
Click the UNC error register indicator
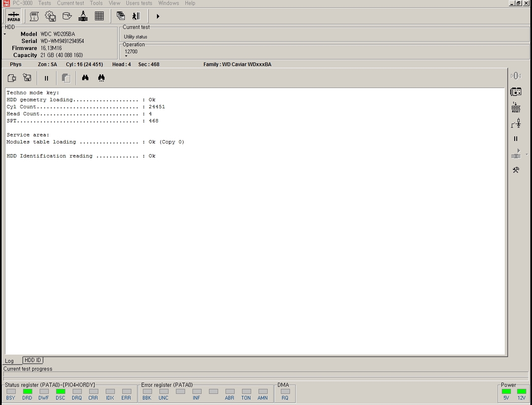pyautogui.click(x=164, y=391)
